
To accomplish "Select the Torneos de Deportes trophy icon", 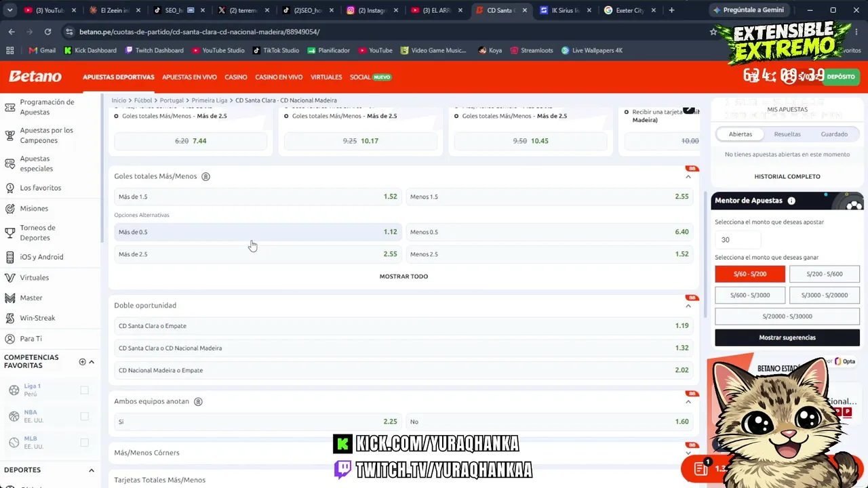I will point(9,233).
